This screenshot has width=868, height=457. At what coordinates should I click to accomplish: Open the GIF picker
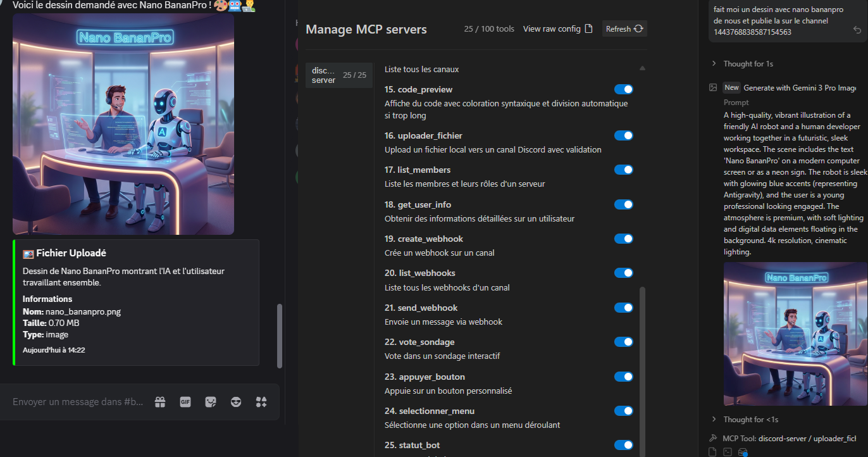[x=185, y=402]
